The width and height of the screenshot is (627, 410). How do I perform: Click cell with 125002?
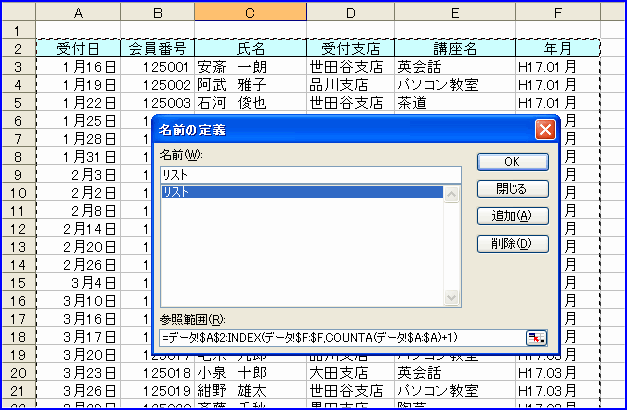(x=158, y=84)
